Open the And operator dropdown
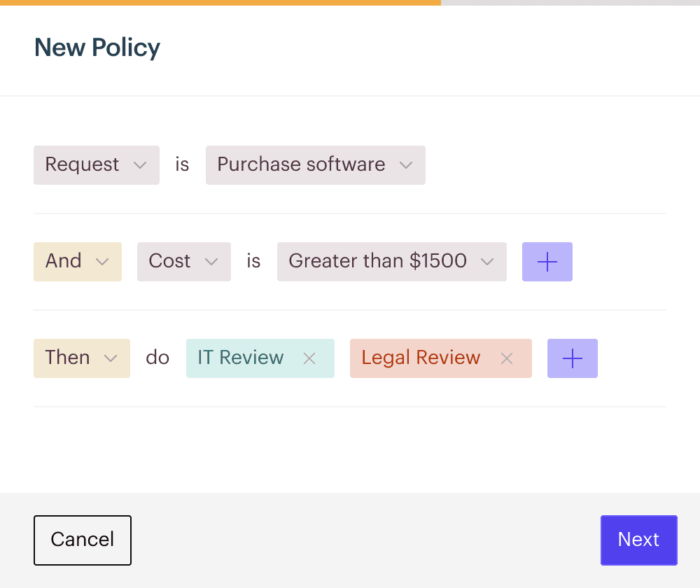Viewport: 700px width, 588px height. click(x=77, y=262)
